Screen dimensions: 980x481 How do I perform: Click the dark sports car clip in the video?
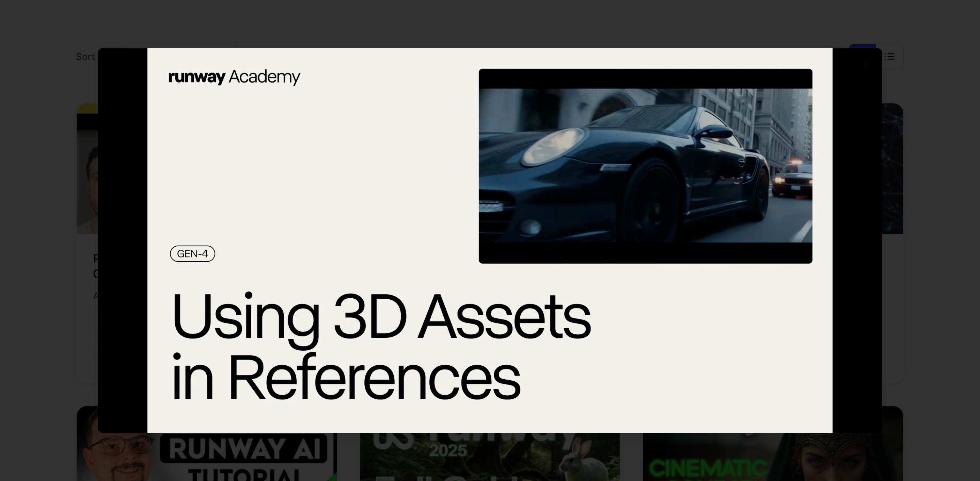645,166
